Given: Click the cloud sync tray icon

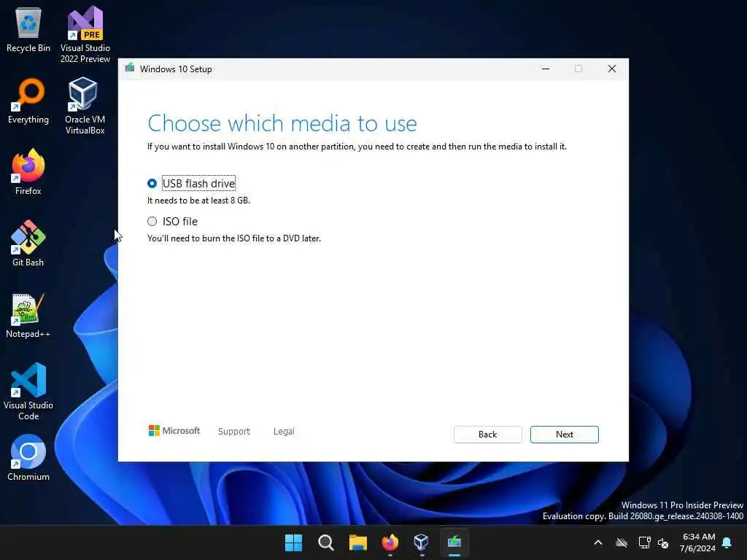Looking at the screenshot, I should (x=622, y=542).
